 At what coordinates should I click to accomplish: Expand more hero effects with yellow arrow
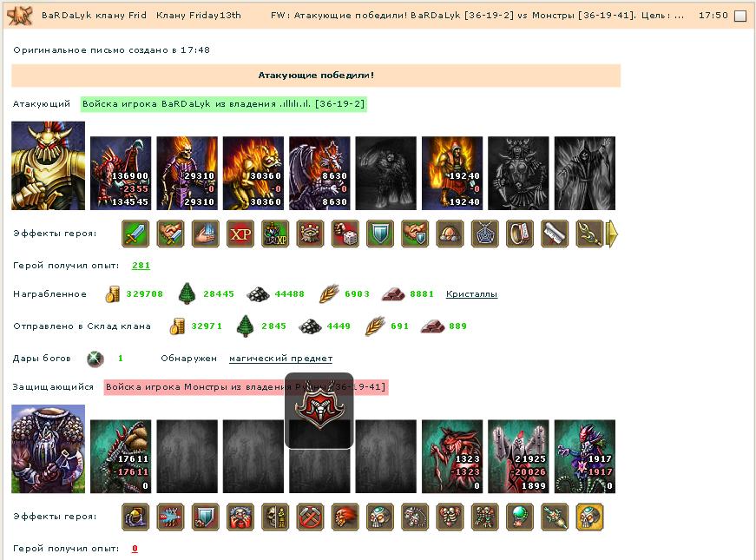(611, 234)
